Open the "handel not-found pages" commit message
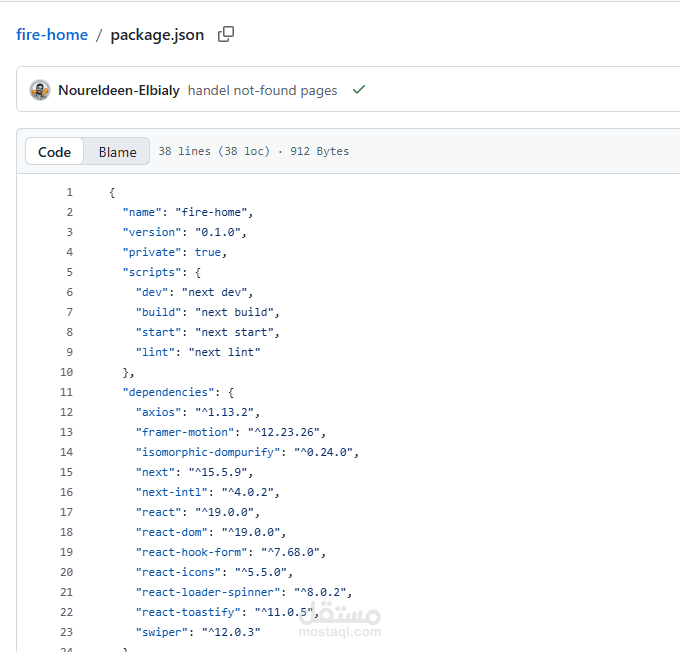 (262, 90)
